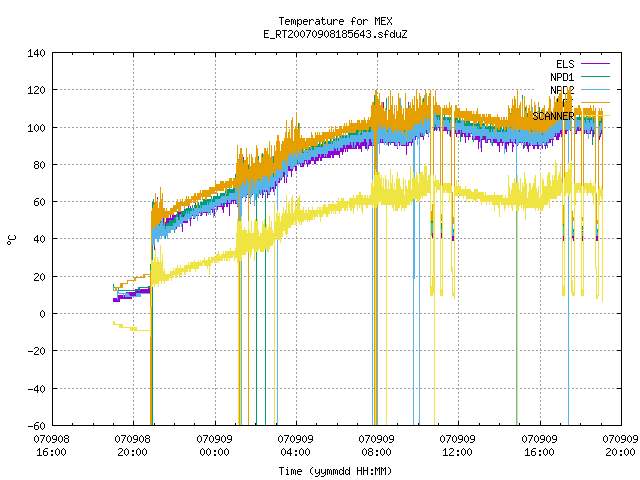Click the NPD2 legend label
This screenshot has height=480, width=640.
pyautogui.click(x=562, y=90)
